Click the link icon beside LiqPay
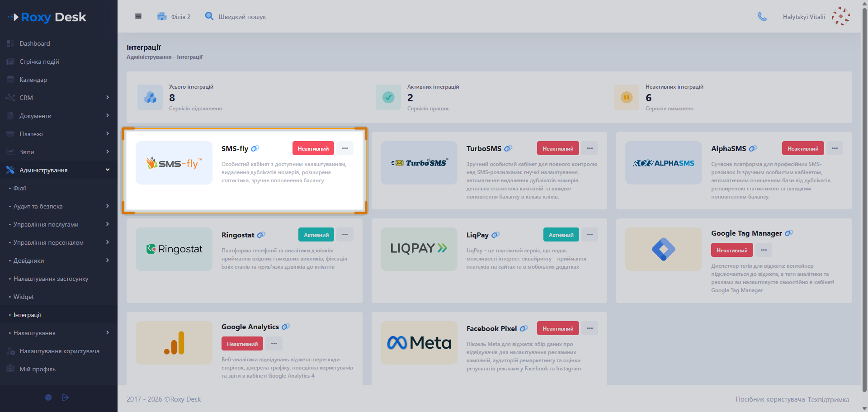This screenshot has height=412, width=868. click(495, 235)
